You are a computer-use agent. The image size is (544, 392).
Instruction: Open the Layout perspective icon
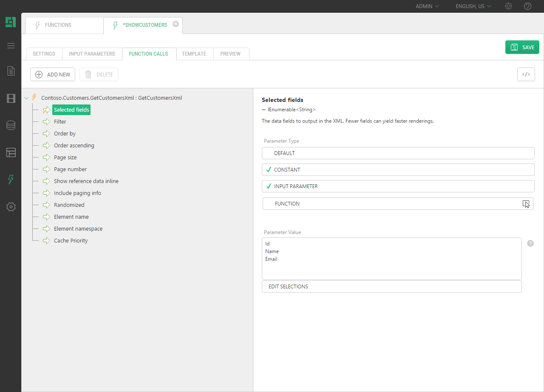coord(11,152)
